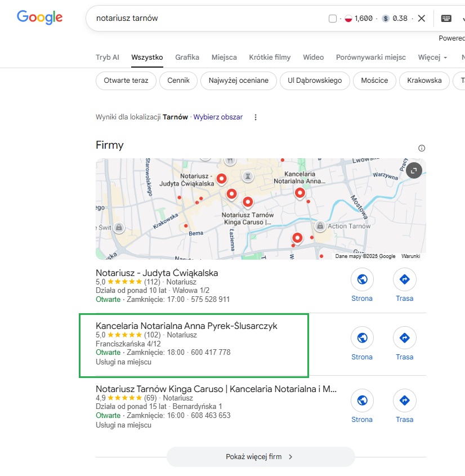Expand list with Pokaż więcej firm

[x=260, y=457]
